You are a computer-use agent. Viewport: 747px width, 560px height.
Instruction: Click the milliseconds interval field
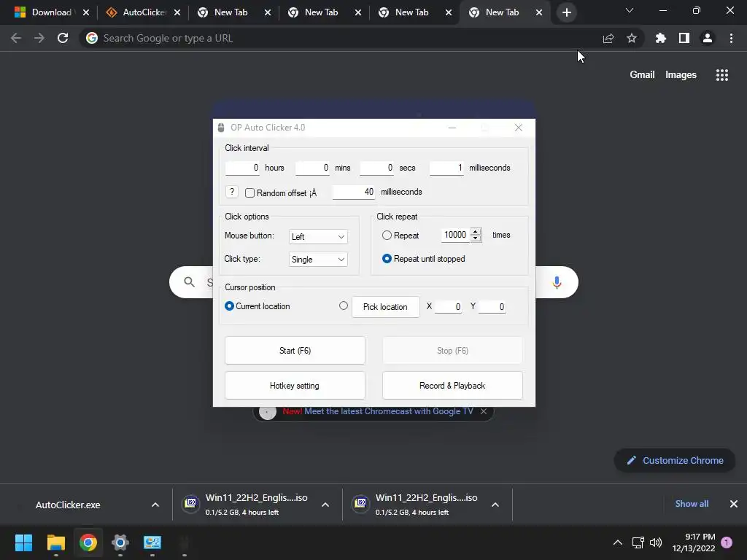click(446, 168)
